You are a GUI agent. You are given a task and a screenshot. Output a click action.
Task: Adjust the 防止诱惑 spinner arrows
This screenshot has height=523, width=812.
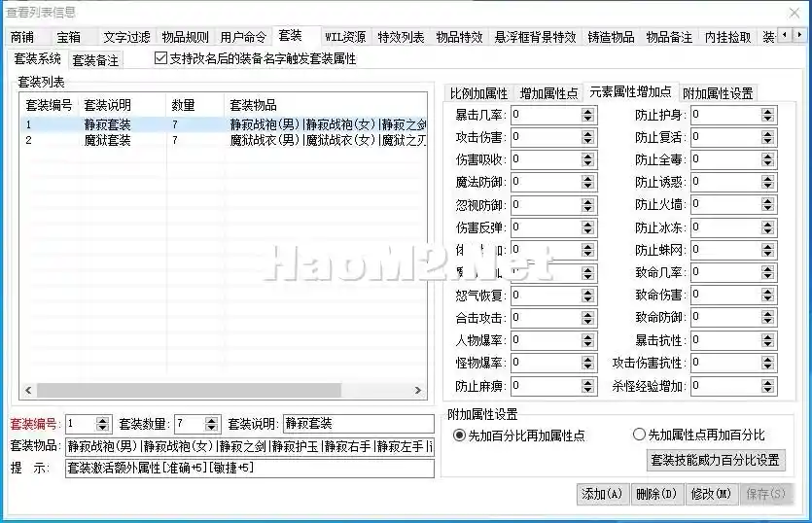pyautogui.click(x=767, y=182)
